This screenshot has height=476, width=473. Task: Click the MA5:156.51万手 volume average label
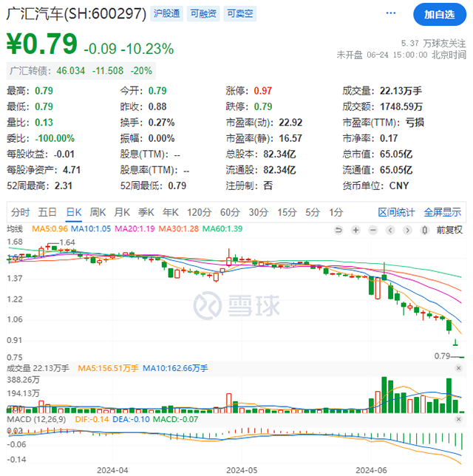(x=108, y=368)
